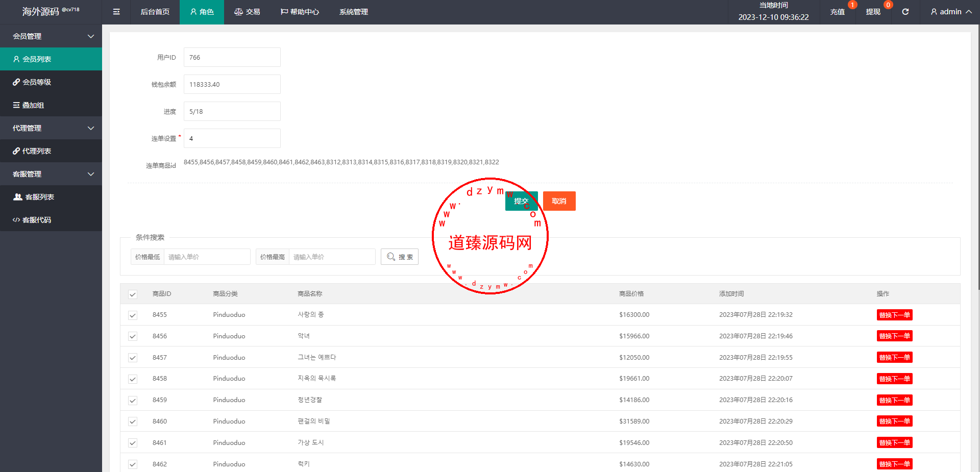Click the 客服代码 code icon

[16, 220]
